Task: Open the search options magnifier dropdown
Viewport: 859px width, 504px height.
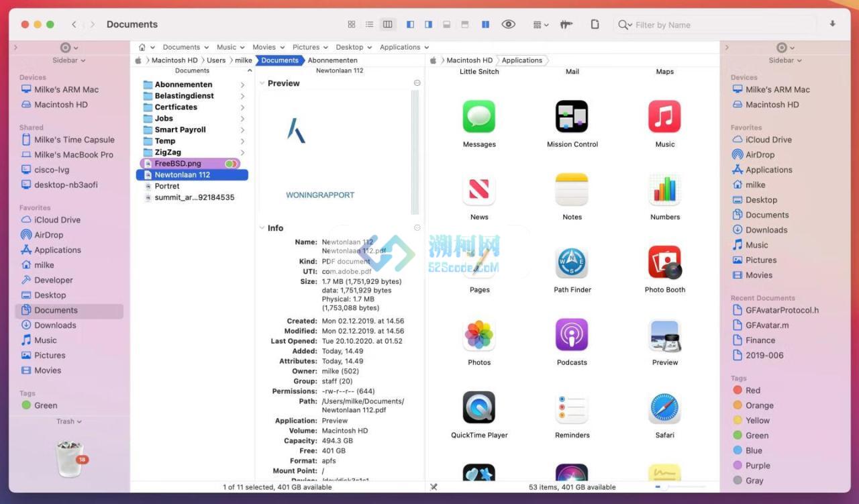Action: (625, 25)
